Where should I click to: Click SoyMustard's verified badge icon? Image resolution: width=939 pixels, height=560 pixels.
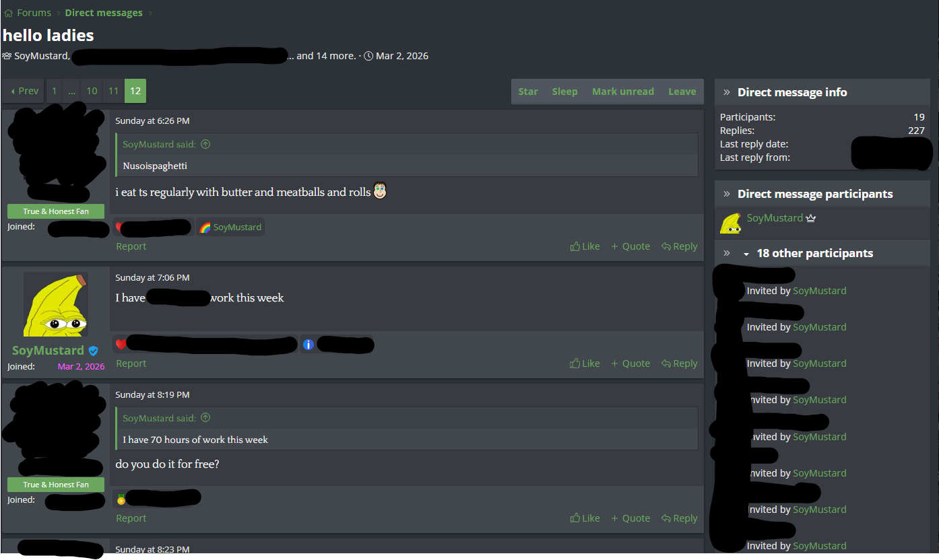tap(94, 351)
